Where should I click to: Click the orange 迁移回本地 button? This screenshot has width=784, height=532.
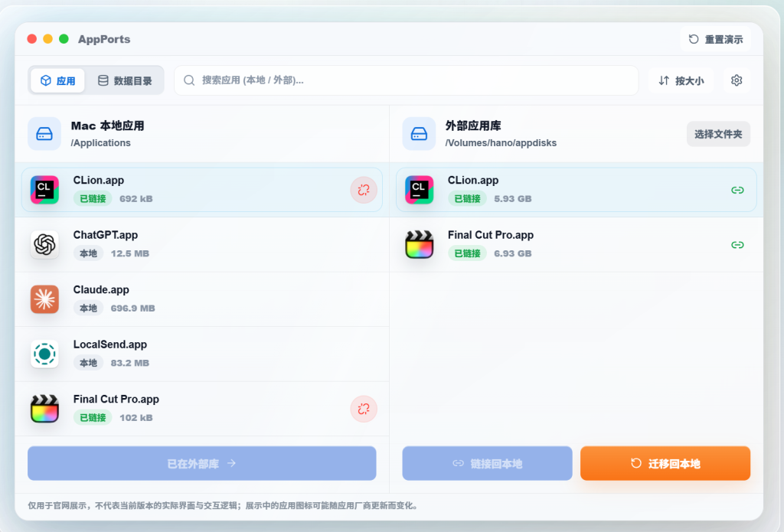point(665,464)
